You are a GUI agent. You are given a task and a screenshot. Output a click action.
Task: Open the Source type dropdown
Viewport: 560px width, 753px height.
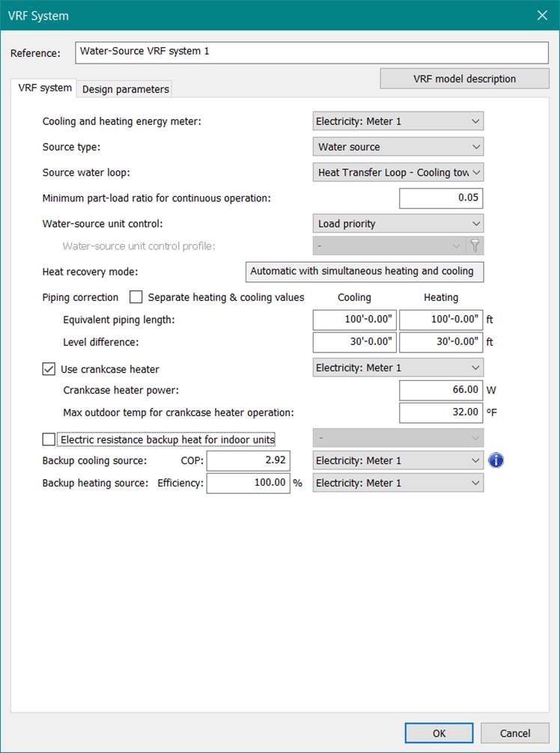(x=398, y=147)
